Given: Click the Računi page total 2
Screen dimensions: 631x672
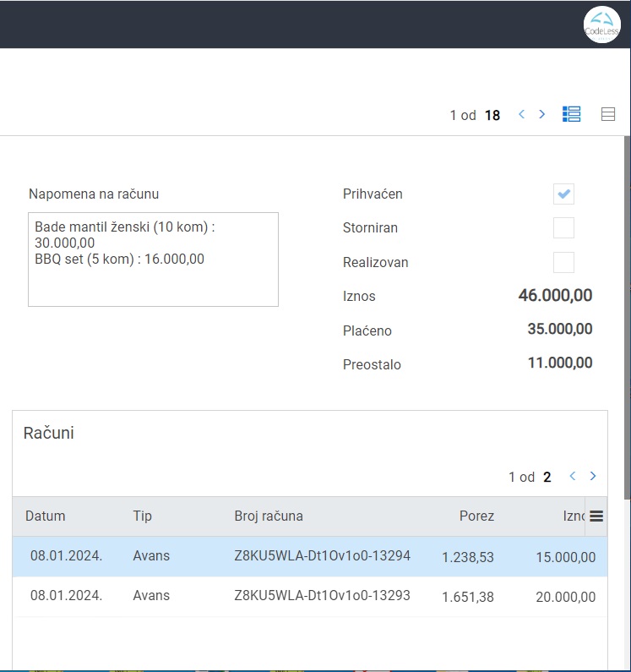Looking at the screenshot, I should coord(547,477).
